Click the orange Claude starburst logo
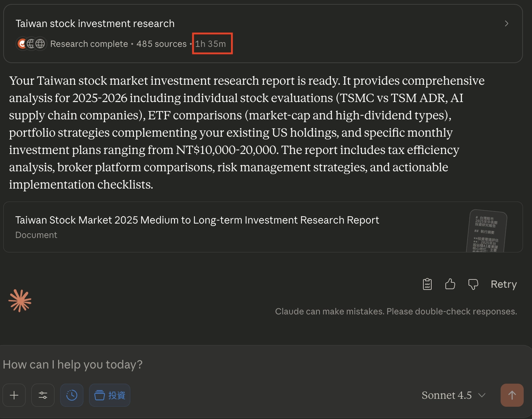Image resolution: width=532 pixels, height=419 pixels. tap(20, 300)
